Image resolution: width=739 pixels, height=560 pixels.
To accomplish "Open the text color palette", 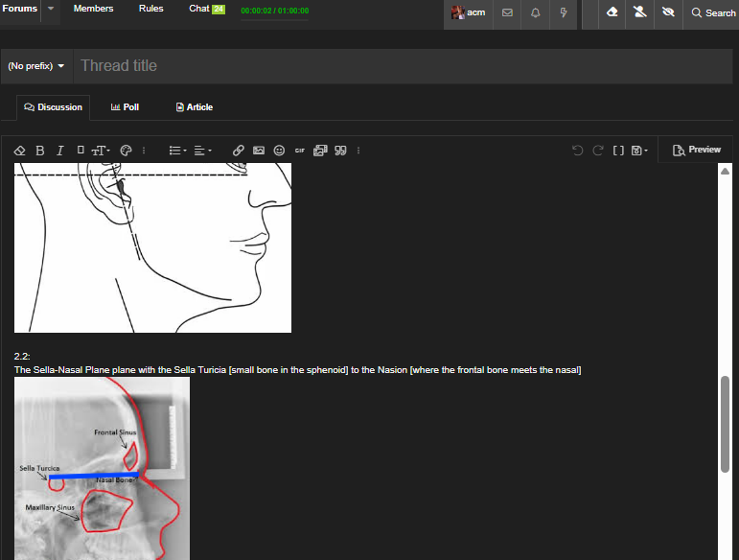I will click(x=125, y=151).
